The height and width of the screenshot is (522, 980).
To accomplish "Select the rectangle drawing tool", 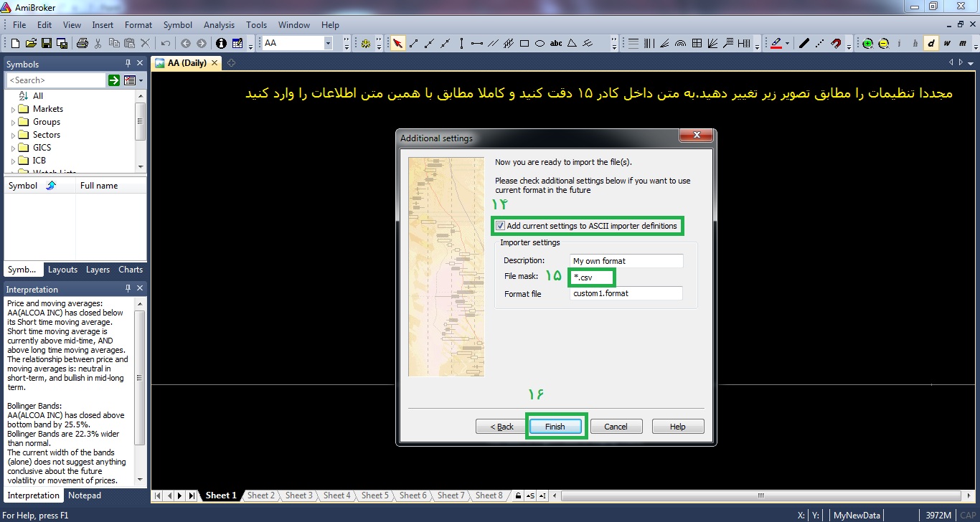I will click(x=524, y=44).
